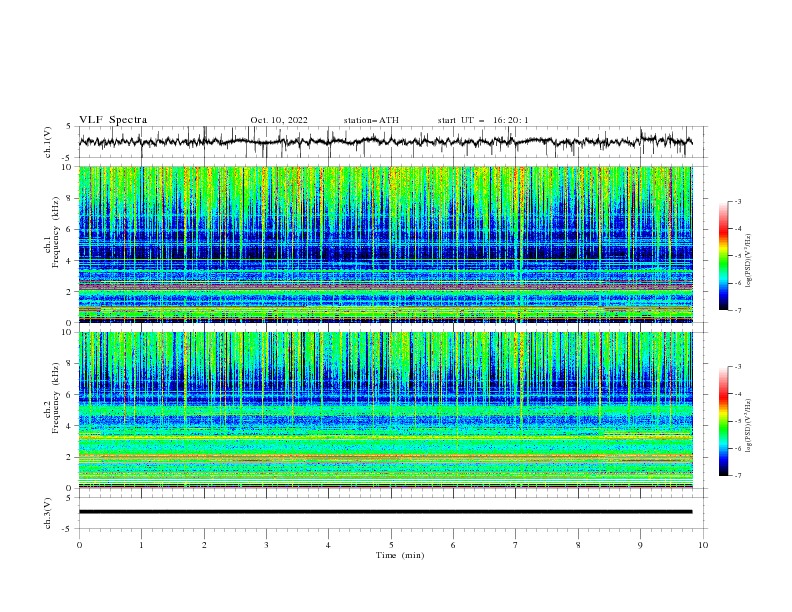Viewport: 792px width, 612px height.
Task: Click the lower color scale bar
Action: tap(723, 421)
